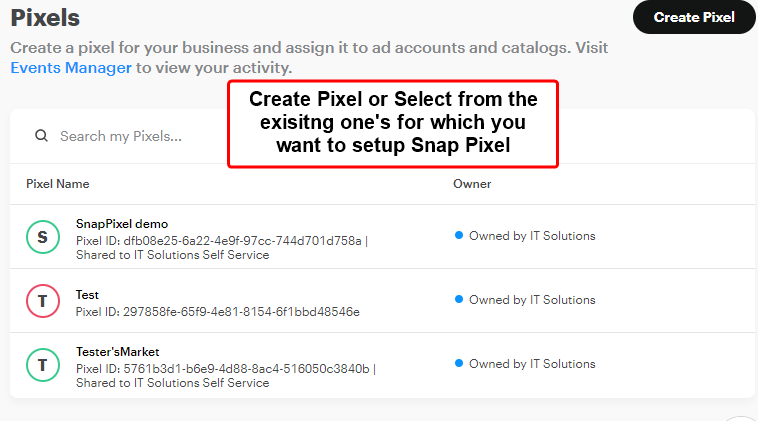Screen dimensions: 758x421
Task: Click the Pixel Name column header
Action: 58,184
